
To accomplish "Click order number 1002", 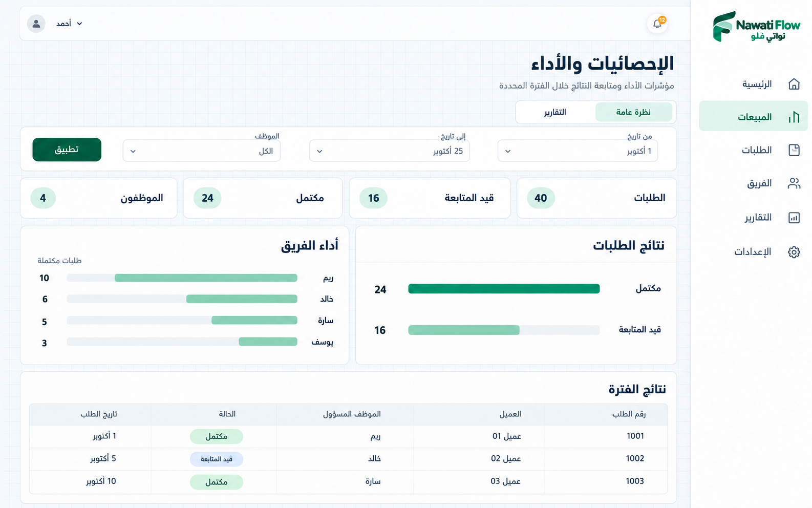I will click(x=635, y=458).
